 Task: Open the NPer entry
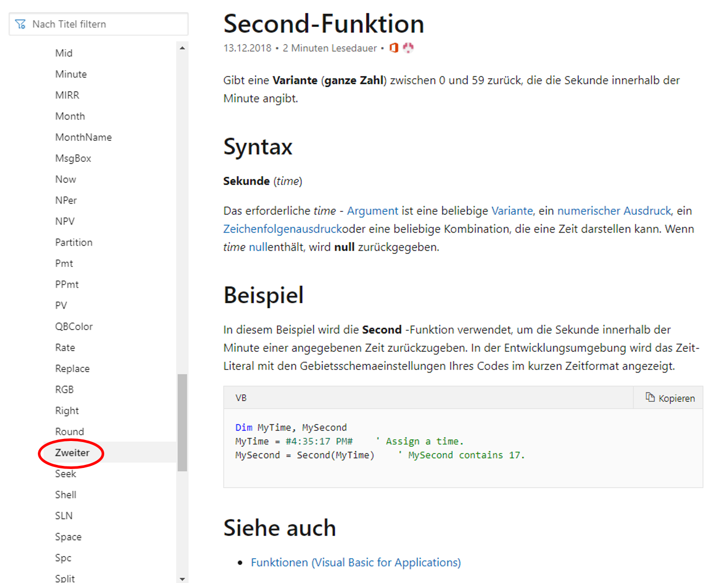66,200
